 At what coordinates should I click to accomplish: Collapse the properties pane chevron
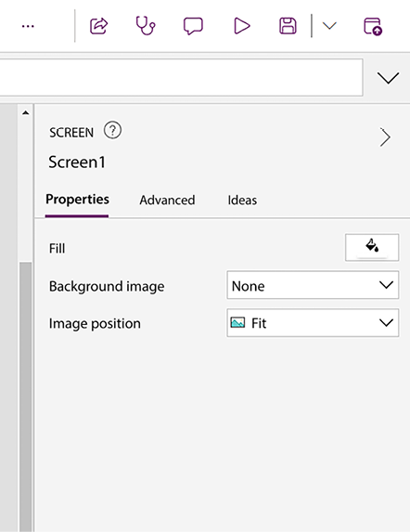tap(385, 137)
